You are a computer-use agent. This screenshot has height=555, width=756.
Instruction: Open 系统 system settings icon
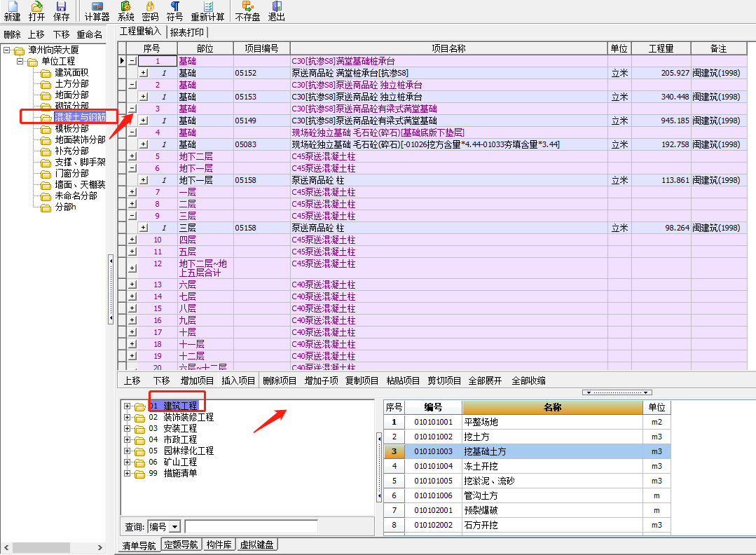point(126,11)
